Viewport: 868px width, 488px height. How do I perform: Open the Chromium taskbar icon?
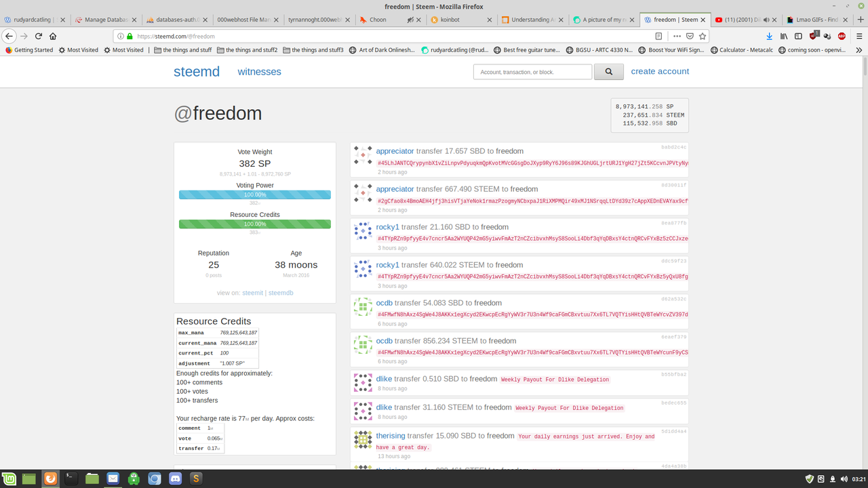click(155, 479)
